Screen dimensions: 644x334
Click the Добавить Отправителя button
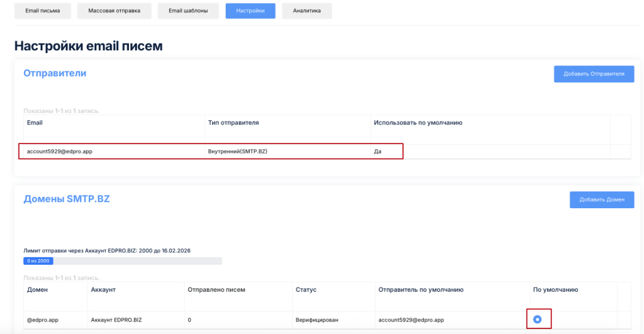coord(594,74)
